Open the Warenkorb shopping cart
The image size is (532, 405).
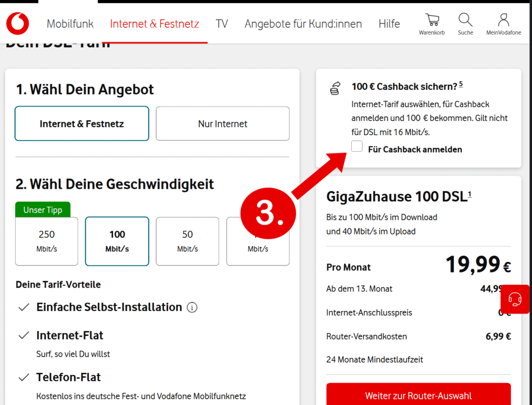(x=432, y=24)
